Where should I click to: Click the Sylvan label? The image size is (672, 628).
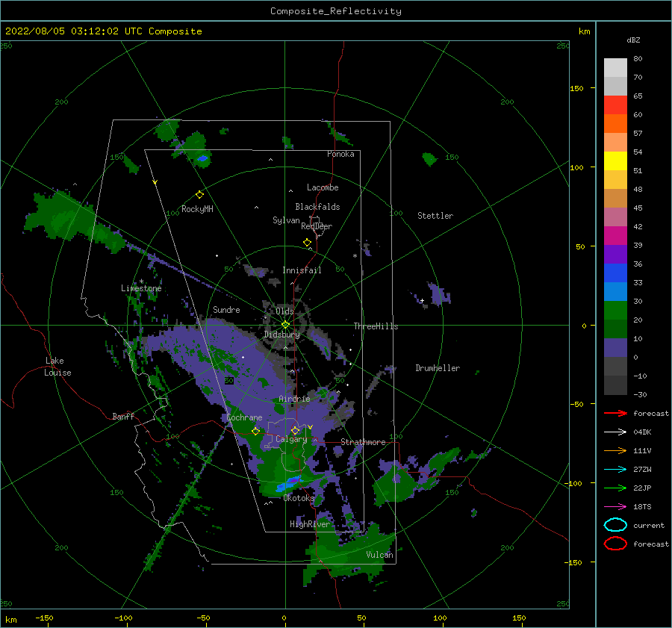point(286,220)
